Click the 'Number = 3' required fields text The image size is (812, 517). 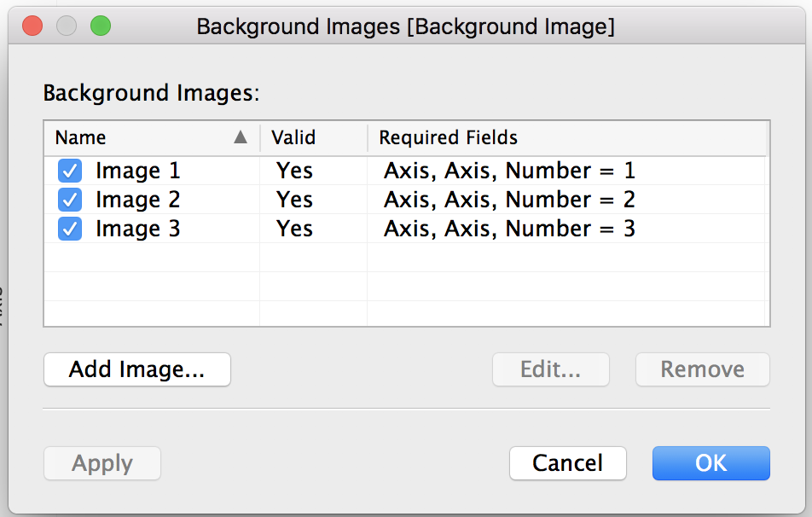pyautogui.click(x=570, y=229)
